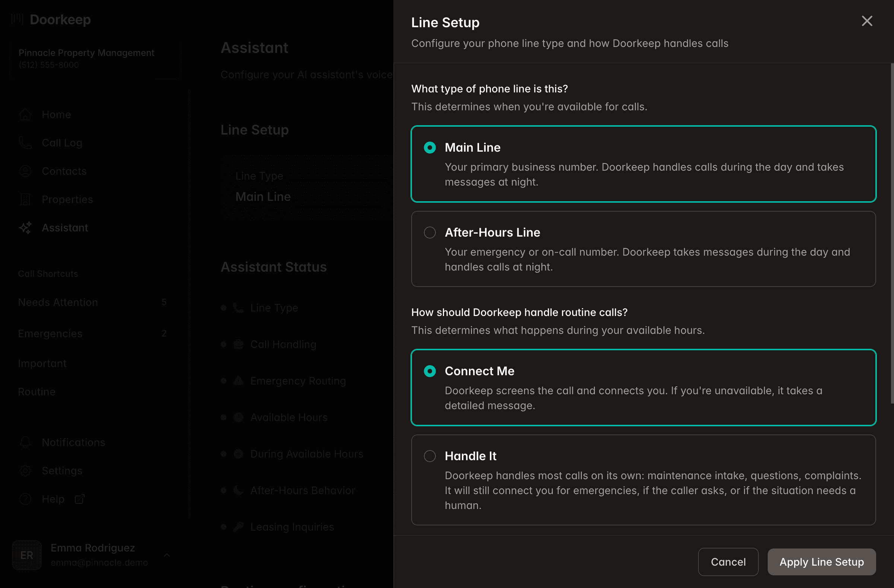Cancel the Line Setup changes

[x=728, y=562]
